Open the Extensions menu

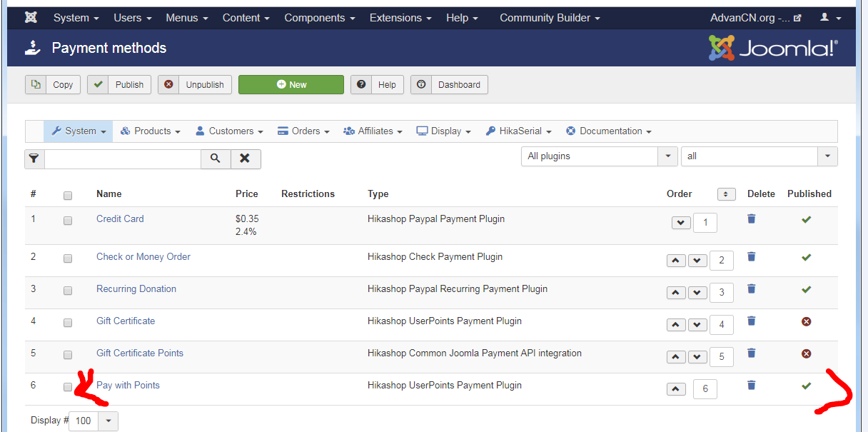click(400, 18)
